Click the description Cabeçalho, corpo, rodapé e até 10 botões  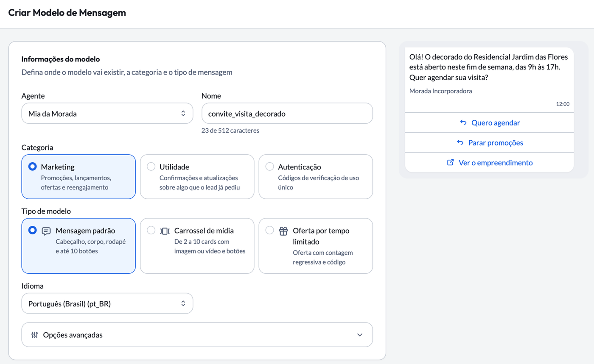(91, 247)
